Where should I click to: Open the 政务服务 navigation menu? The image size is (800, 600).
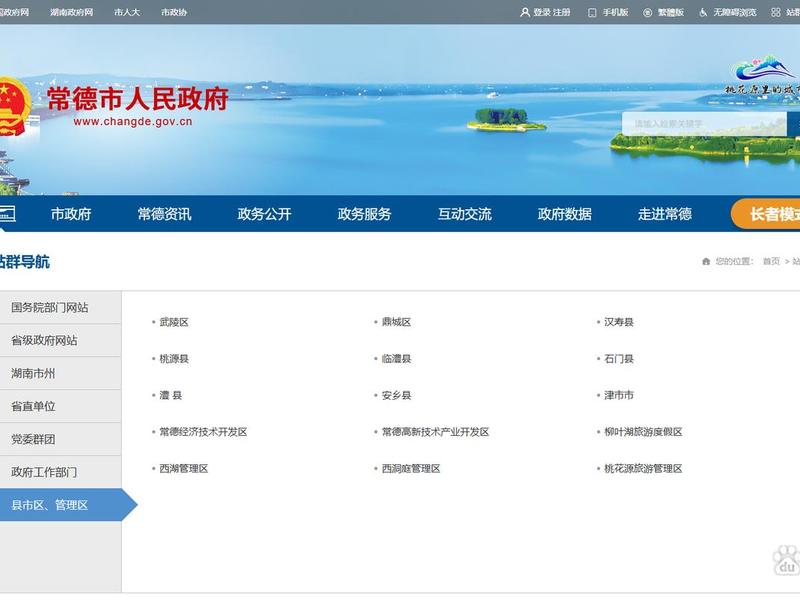tap(364, 214)
